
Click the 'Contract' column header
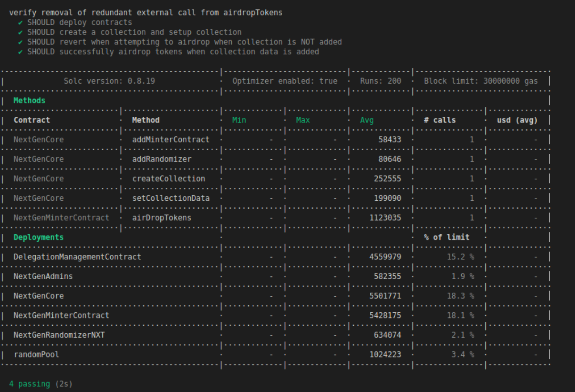click(x=32, y=120)
